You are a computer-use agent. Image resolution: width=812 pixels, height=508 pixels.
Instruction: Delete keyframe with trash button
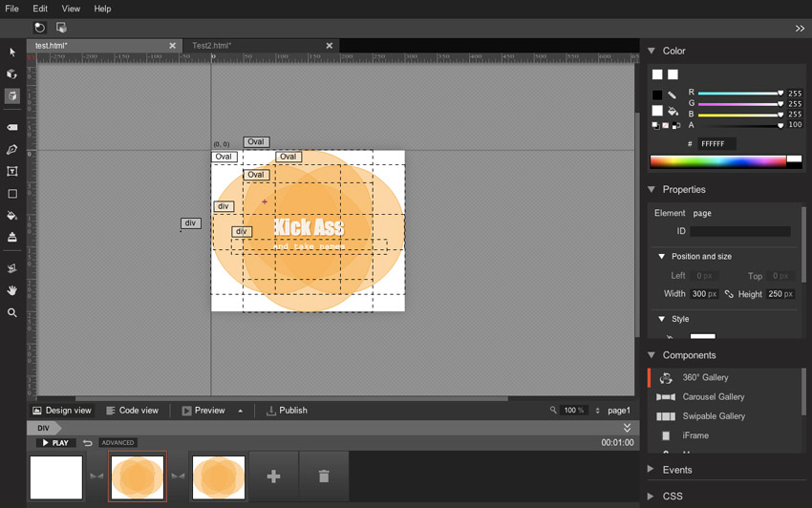pyautogui.click(x=324, y=476)
